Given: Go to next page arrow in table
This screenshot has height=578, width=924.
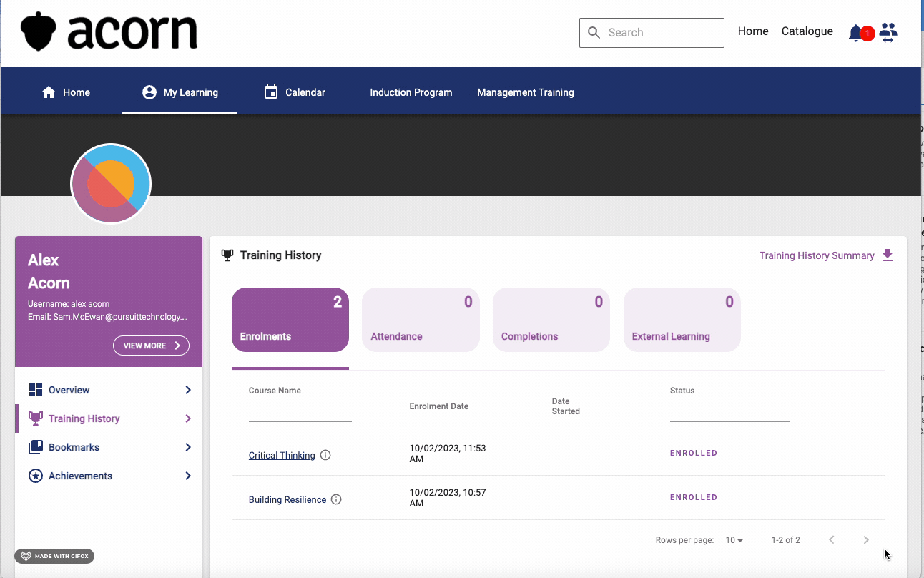Looking at the screenshot, I should pos(866,540).
